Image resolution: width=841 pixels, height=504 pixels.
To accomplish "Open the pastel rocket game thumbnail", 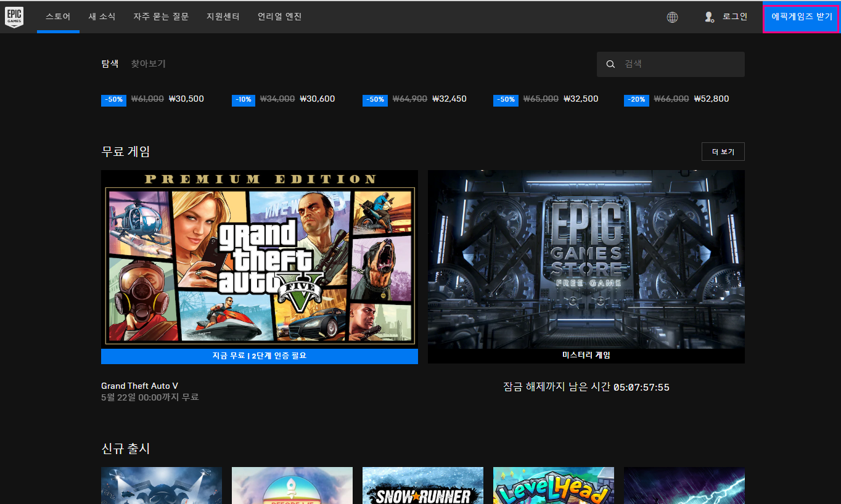I will 292,486.
